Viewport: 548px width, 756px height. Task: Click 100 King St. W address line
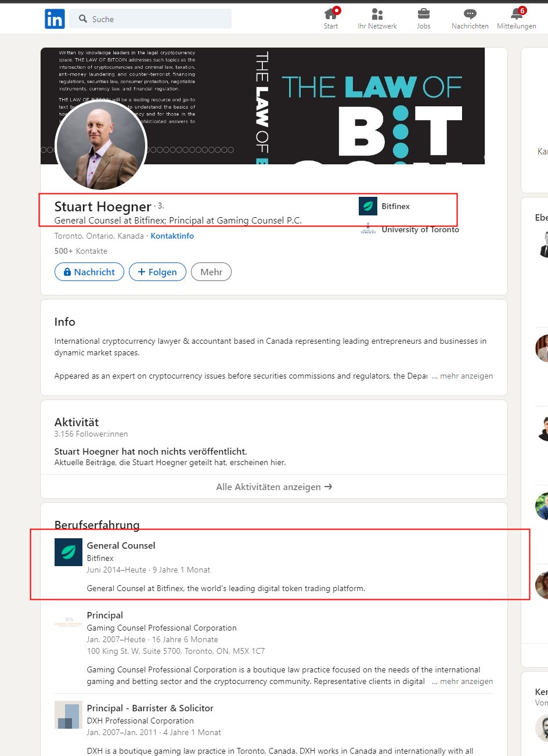pos(176,651)
